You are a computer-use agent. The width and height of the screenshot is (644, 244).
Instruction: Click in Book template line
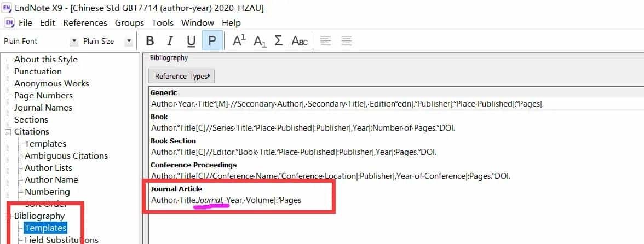click(x=303, y=128)
